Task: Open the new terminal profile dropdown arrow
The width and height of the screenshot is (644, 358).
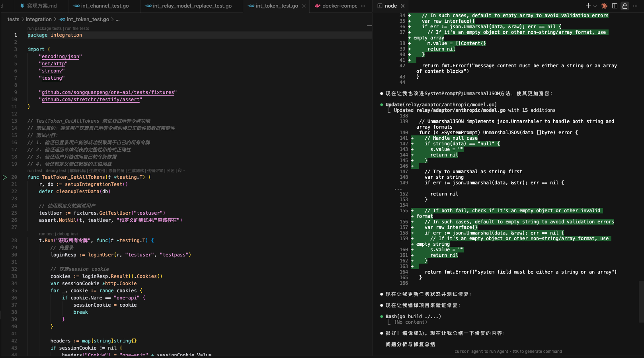Action: tap(595, 6)
